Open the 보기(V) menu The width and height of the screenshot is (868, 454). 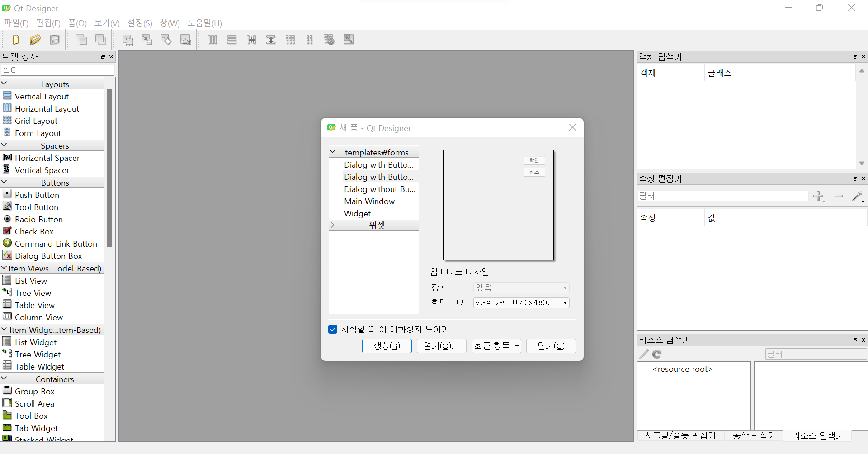(107, 23)
